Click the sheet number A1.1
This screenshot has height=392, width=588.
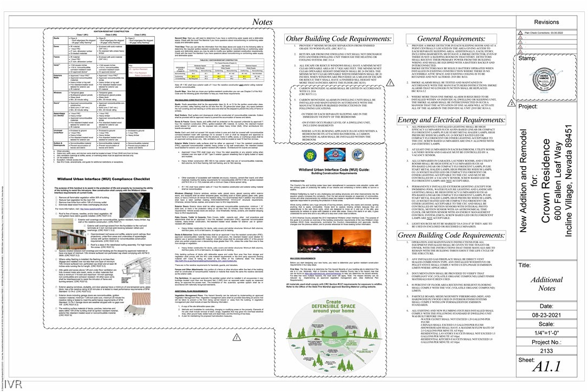[x=546, y=366]
